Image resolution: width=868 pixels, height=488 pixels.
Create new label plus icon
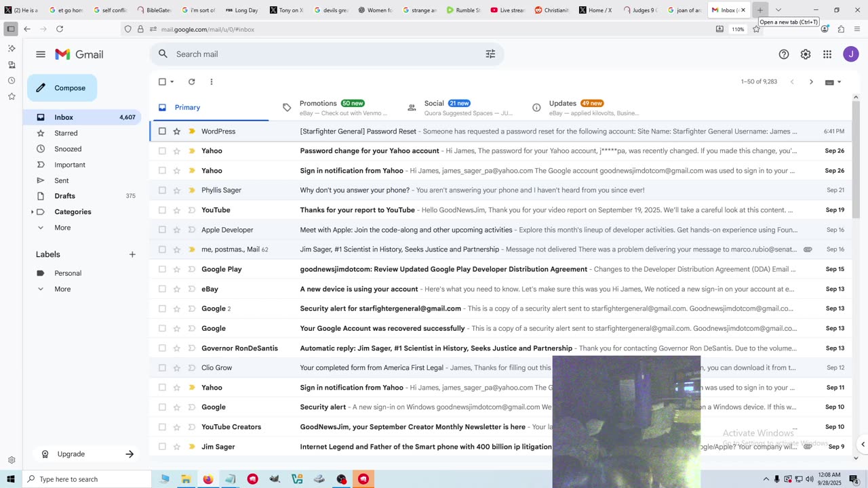coord(132,254)
